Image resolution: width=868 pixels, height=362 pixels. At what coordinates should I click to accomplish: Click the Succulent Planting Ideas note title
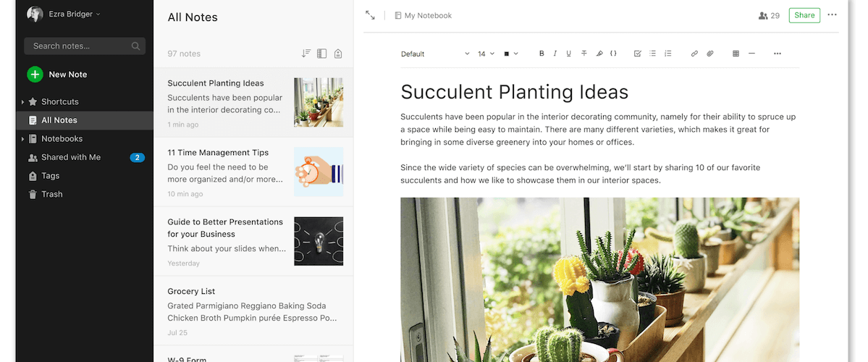[x=514, y=92]
